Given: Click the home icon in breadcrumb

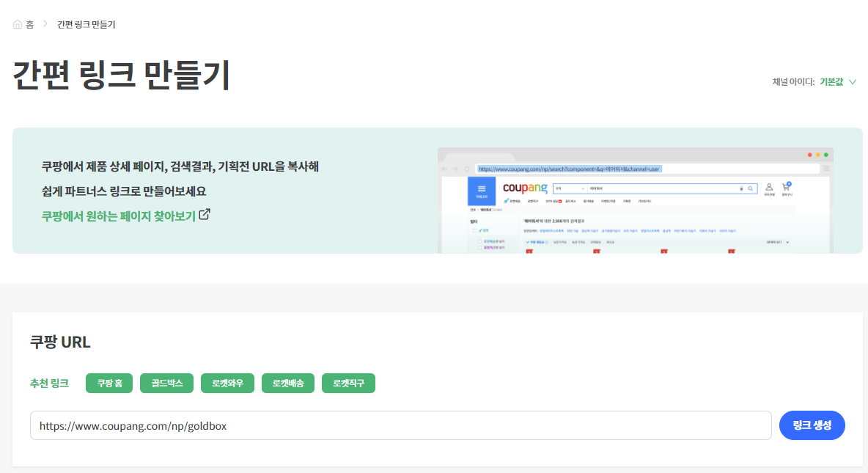Looking at the screenshot, I should coord(18,24).
